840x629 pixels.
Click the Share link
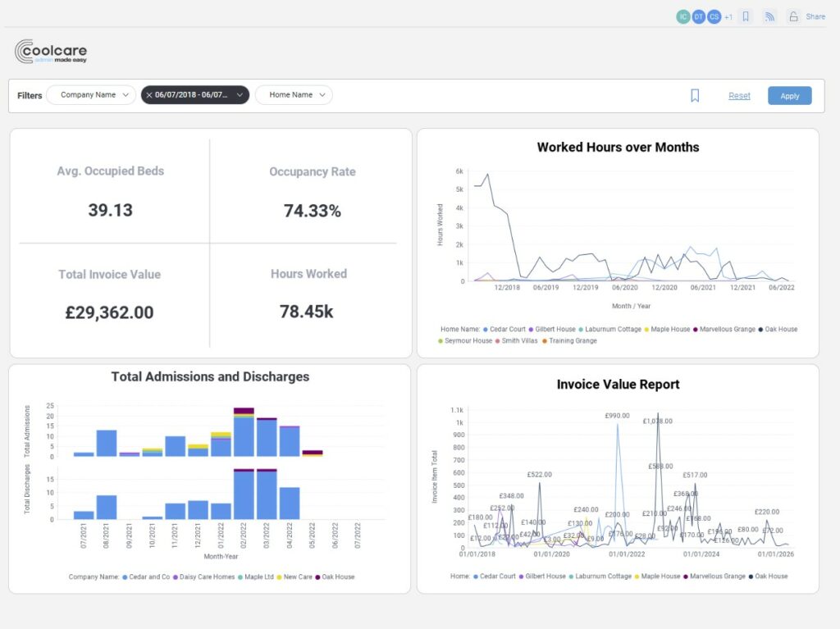pos(815,16)
